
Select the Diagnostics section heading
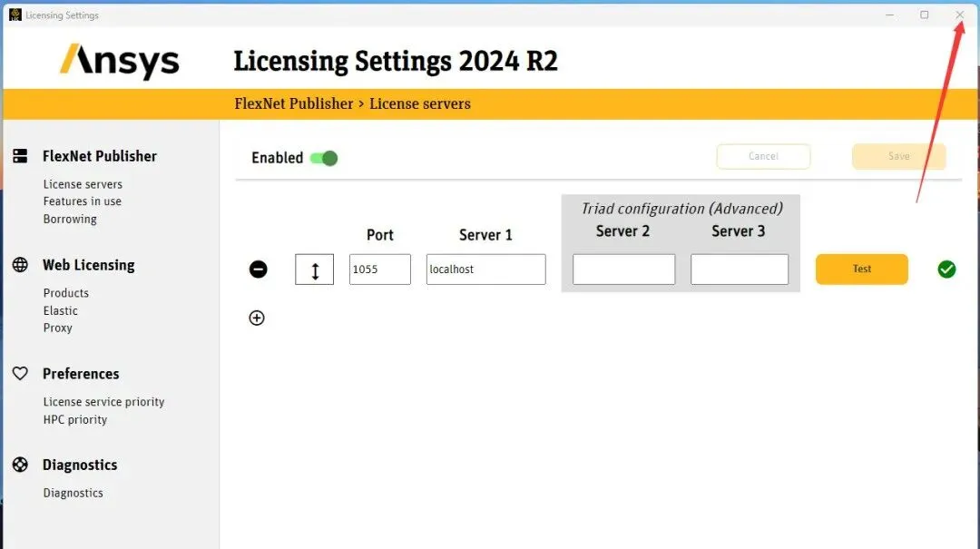tap(80, 466)
